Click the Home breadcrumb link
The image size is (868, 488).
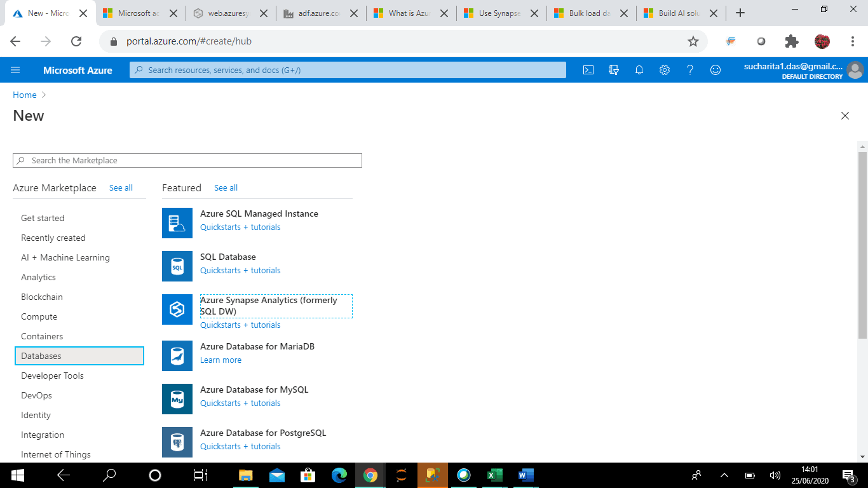click(x=25, y=95)
